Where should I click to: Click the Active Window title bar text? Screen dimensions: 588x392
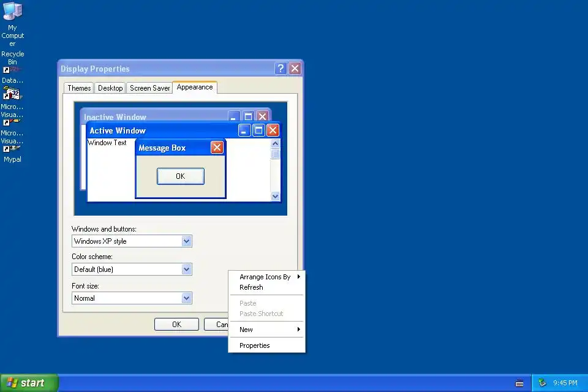coord(118,130)
